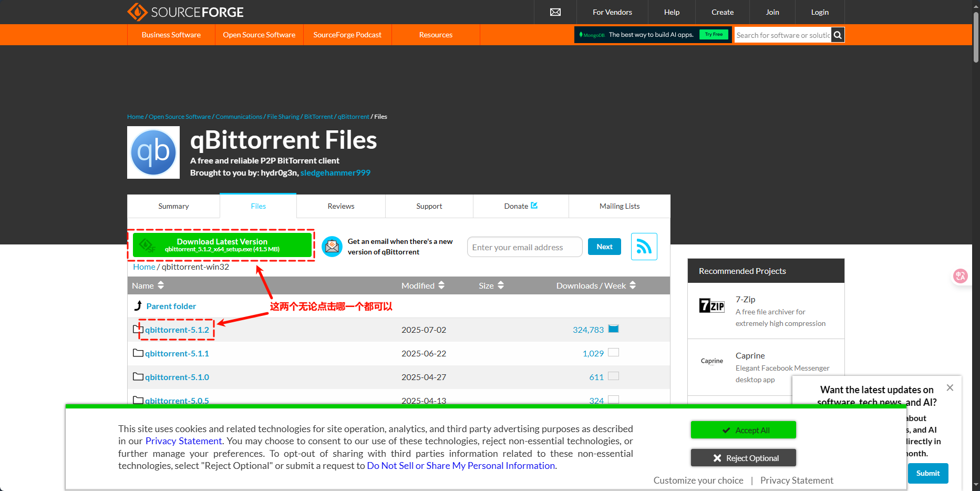Go to the Mailing Lists tab
980x491 pixels.
pyautogui.click(x=620, y=206)
